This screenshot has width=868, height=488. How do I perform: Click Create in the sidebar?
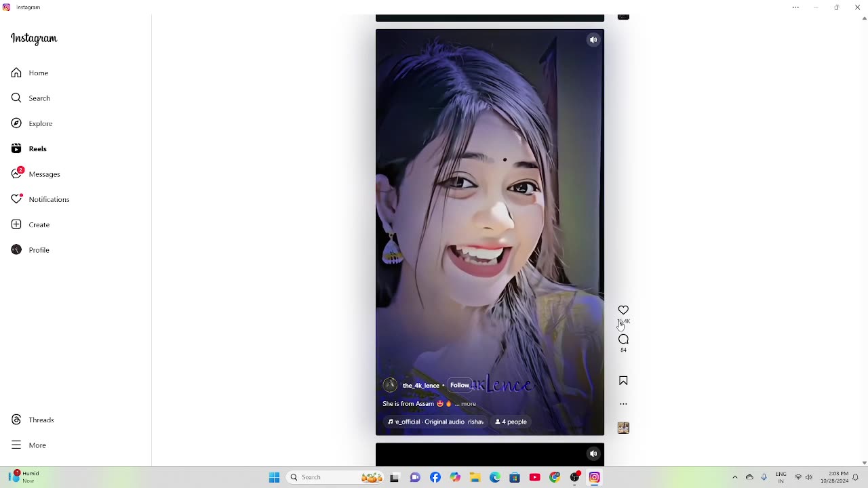31,224
